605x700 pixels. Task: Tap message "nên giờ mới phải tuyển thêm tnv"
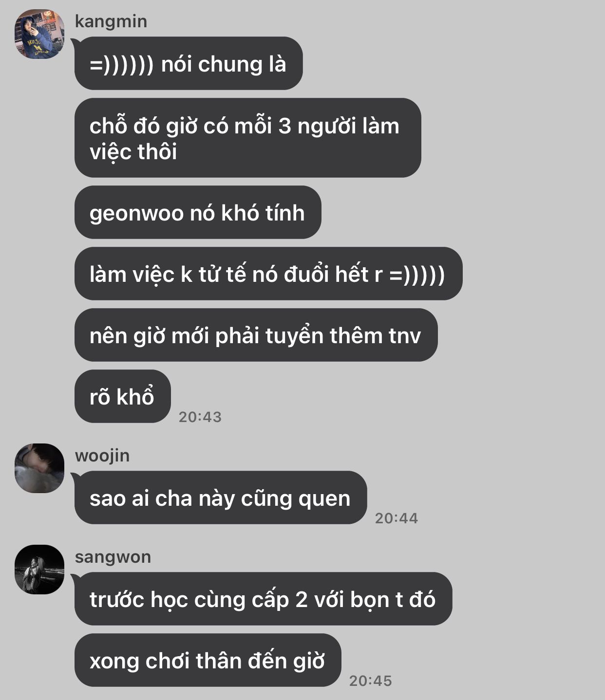pos(256,335)
